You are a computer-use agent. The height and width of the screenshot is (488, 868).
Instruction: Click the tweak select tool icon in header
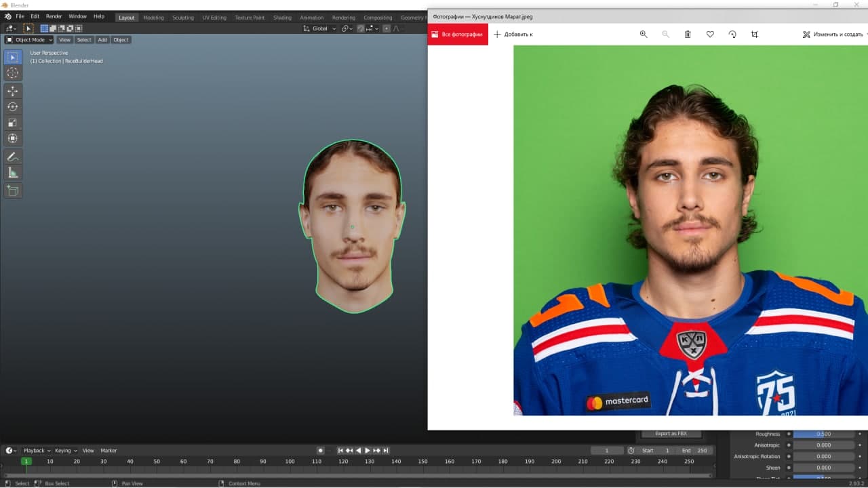click(x=28, y=28)
